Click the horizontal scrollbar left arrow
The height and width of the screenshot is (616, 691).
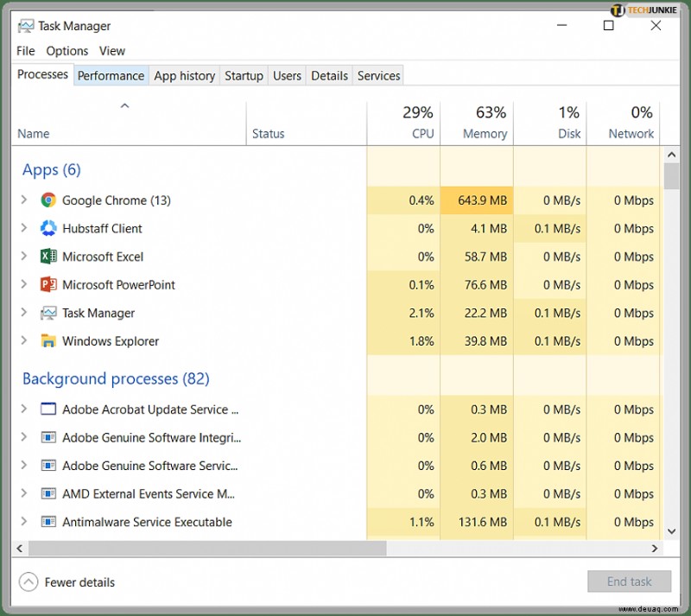(19, 548)
